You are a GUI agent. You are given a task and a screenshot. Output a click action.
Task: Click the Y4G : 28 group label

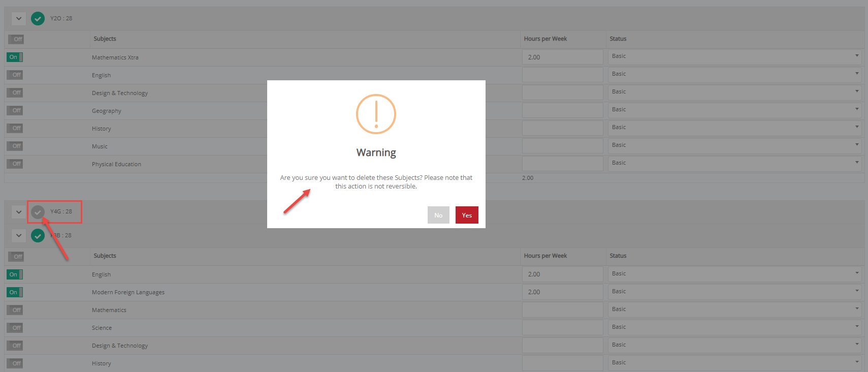(x=61, y=211)
